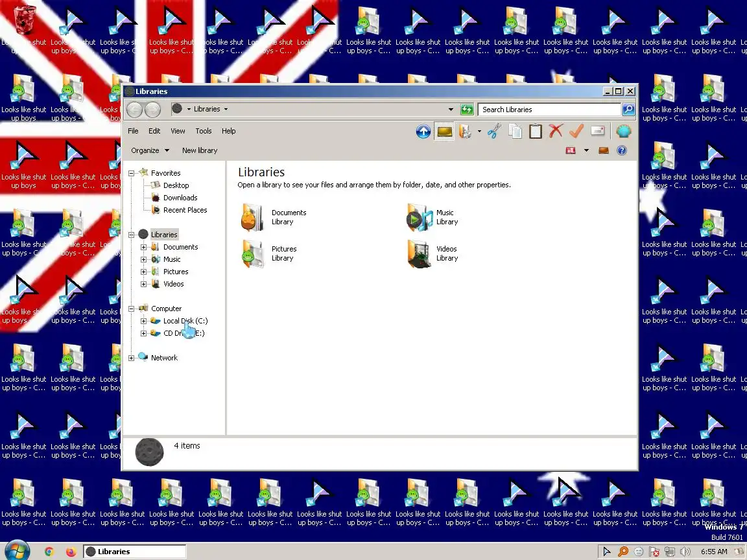Click the Search Libraries field
Image resolution: width=747 pixels, height=560 pixels.
point(549,110)
